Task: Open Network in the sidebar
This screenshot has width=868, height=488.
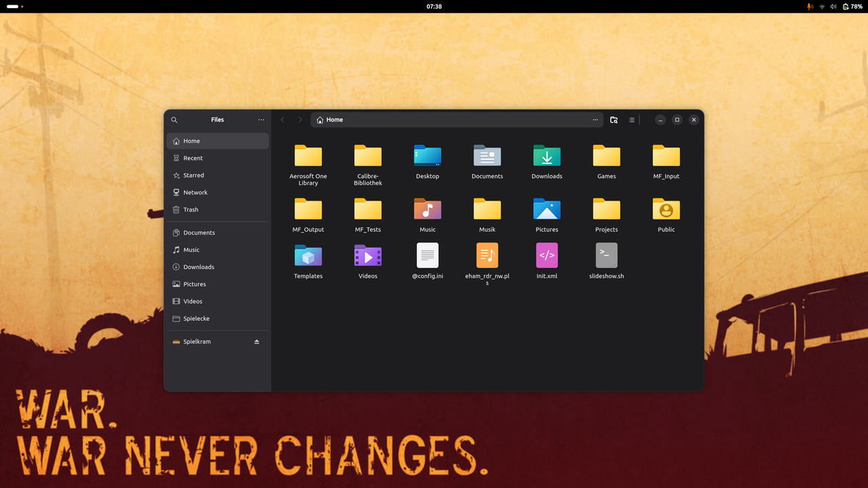Action: pos(218,192)
